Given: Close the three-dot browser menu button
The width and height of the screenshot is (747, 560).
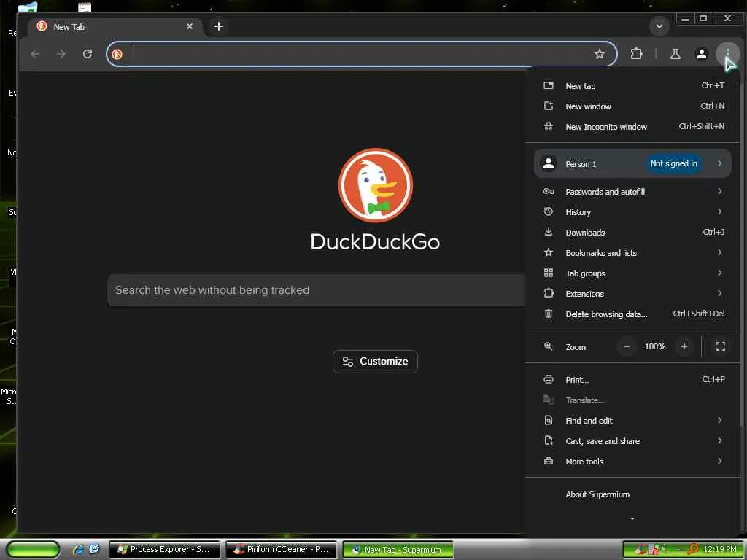Looking at the screenshot, I should pos(727,54).
